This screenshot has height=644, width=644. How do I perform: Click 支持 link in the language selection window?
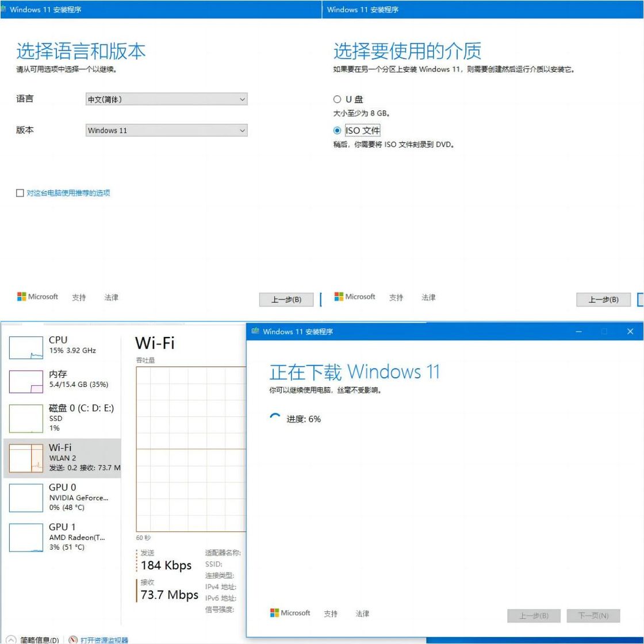point(79,297)
